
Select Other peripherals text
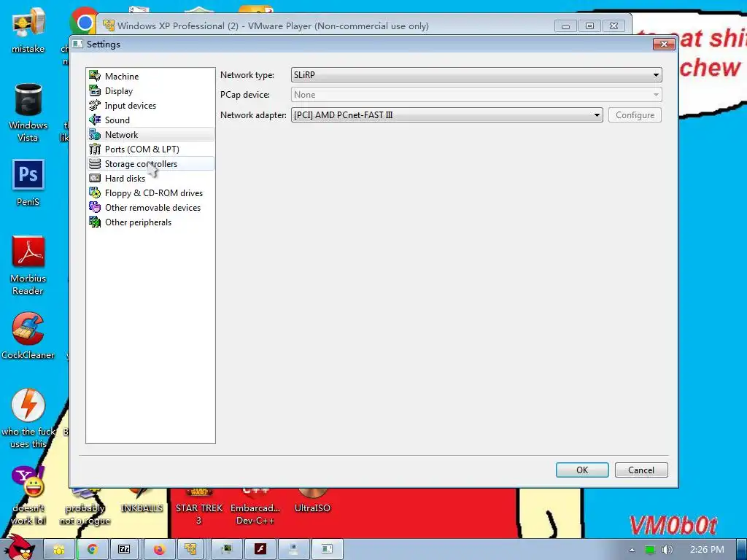click(x=138, y=222)
